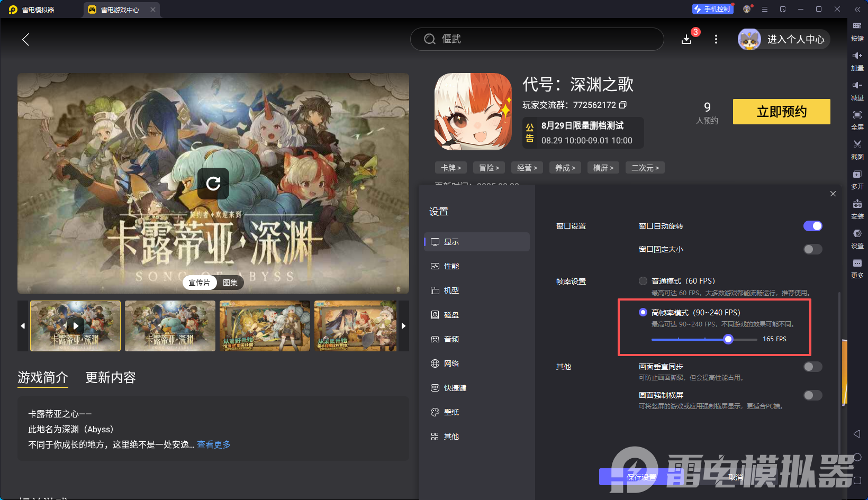Image resolution: width=868 pixels, height=500 pixels.
Task: Click 保存设置 to save settings
Action: 641,477
